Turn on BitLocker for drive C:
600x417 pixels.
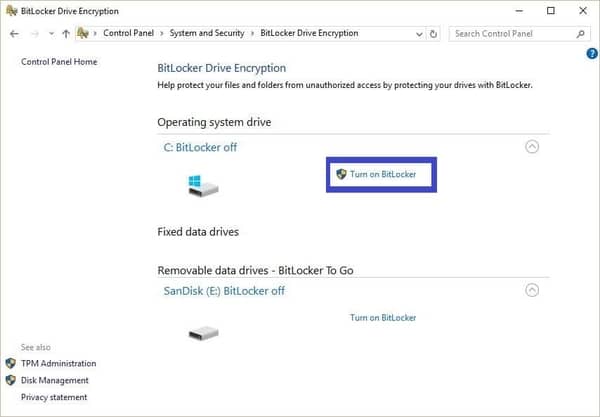[383, 174]
